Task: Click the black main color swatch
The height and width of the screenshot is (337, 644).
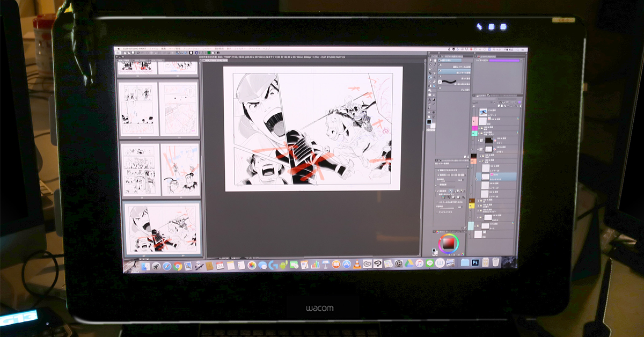Action: (x=429, y=122)
